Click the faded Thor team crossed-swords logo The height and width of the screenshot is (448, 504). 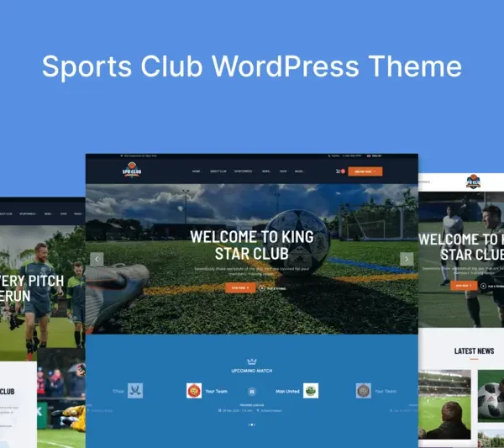point(135,391)
